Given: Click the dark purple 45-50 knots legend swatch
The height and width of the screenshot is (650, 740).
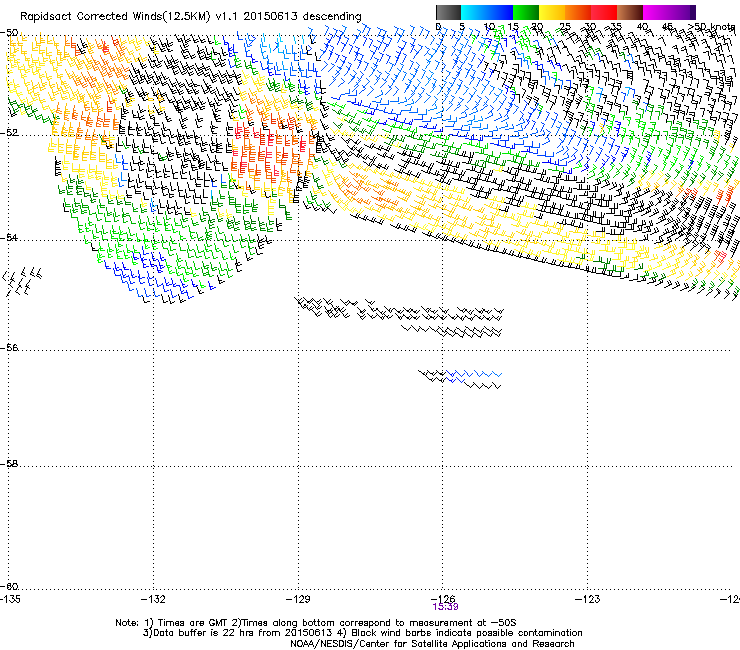Looking at the screenshot, I should click(x=682, y=12).
